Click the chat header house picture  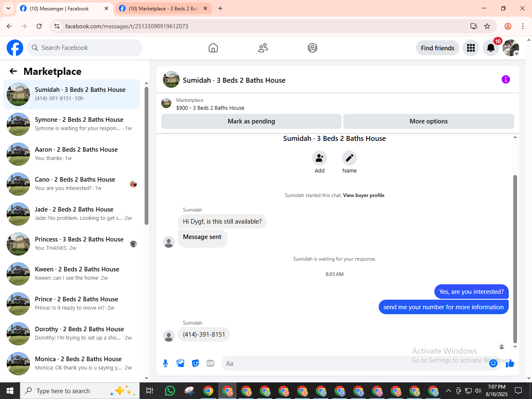tap(171, 79)
